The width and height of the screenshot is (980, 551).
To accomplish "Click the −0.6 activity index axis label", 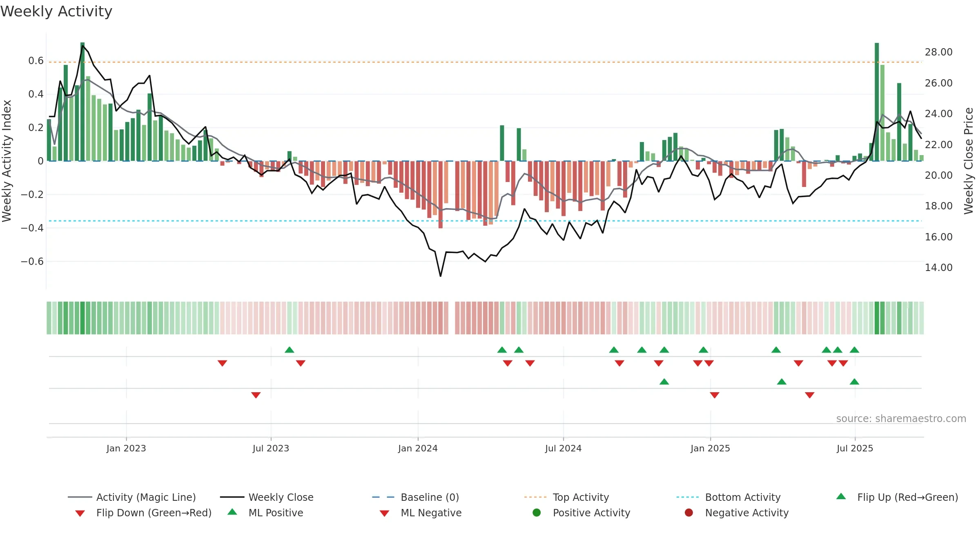I will click(x=32, y=261).
